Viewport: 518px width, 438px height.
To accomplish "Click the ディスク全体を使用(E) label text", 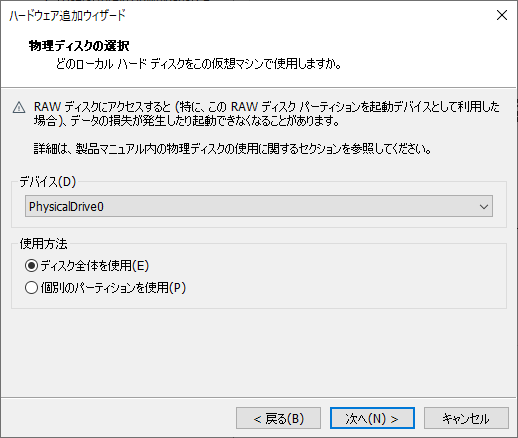I will click(95, 266).
